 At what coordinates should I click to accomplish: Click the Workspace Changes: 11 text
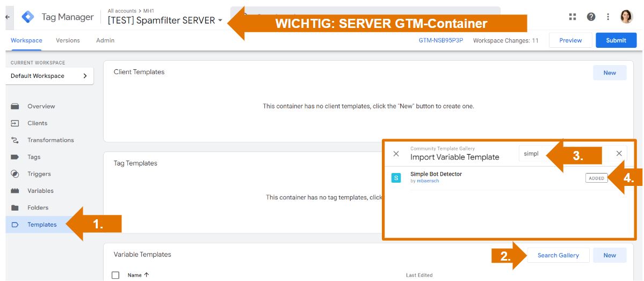[x=505, y=40]
